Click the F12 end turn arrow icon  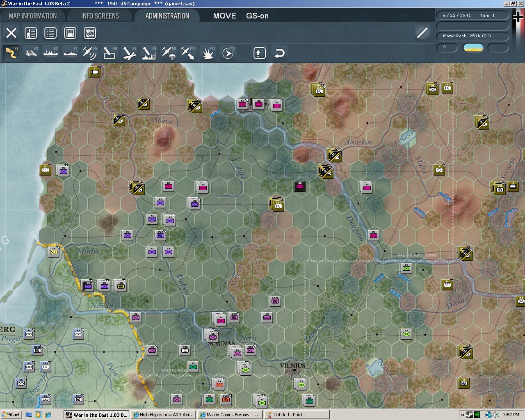coord(228,53)
